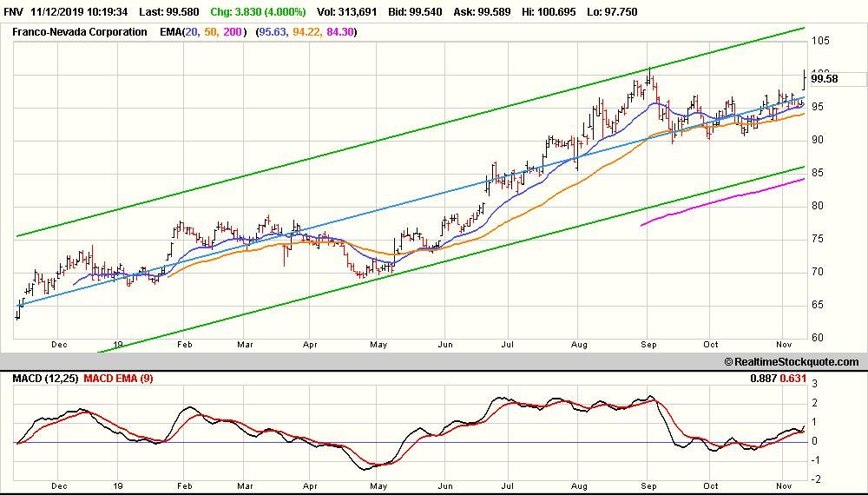Click Oct on the MACD panel date axis

pyautogui.click(x=710, y=486)
